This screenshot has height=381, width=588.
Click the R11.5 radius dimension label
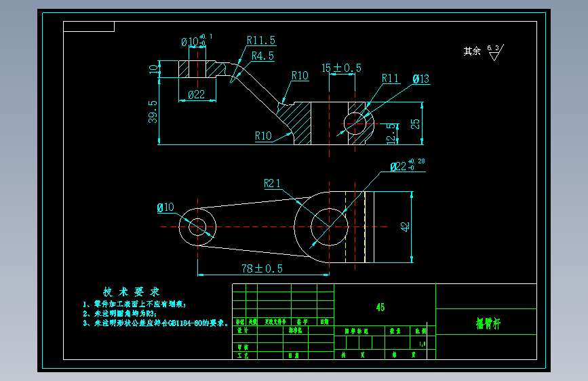261,40
